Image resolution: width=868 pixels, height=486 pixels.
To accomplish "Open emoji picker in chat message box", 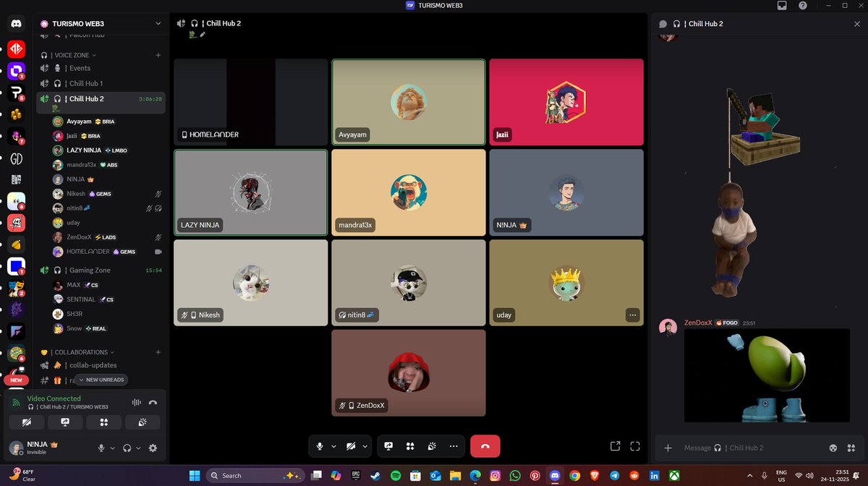I will point(833,448).
